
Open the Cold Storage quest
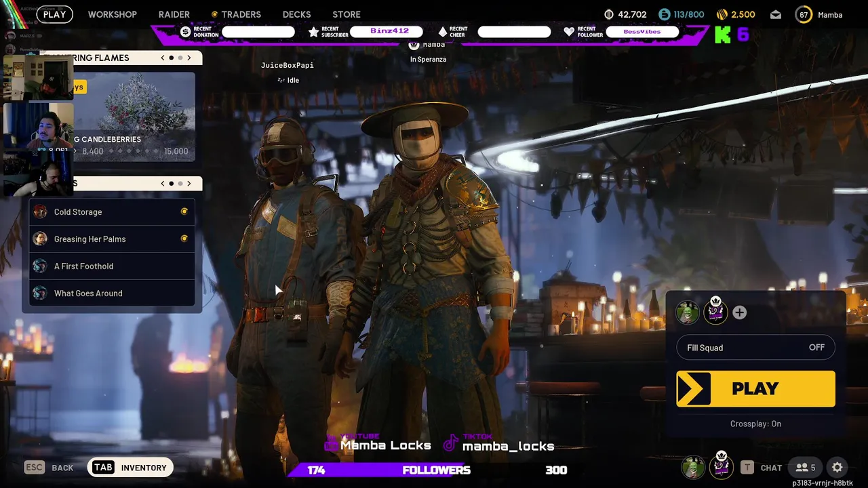point(112,211)
